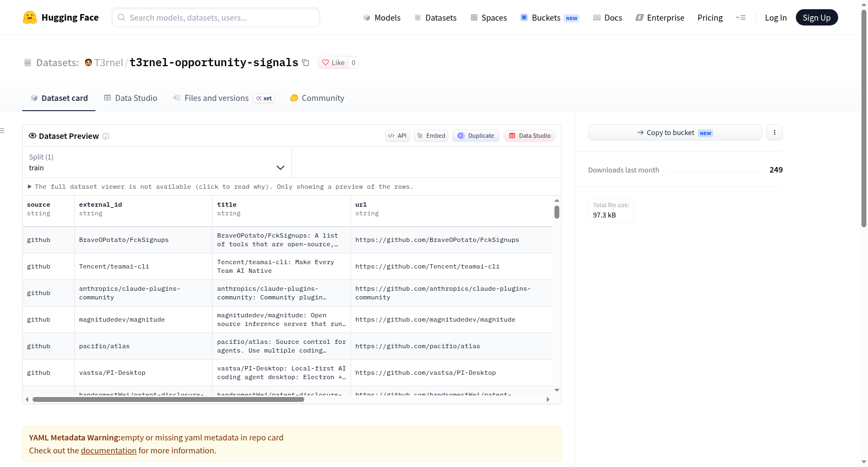Switch to the Dataset card tab
Screen dimensions: 868x467
(x=59, y=98)
